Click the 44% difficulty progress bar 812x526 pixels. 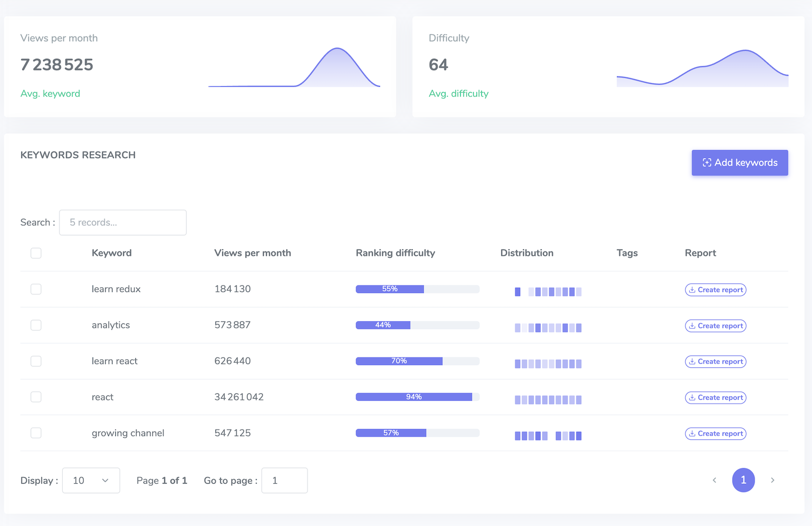(417, 325)
